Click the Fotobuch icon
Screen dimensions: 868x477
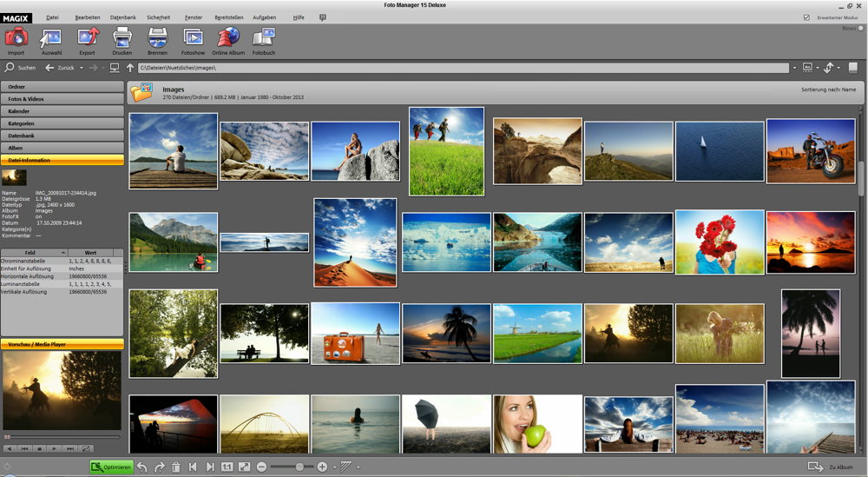[264, 37]
